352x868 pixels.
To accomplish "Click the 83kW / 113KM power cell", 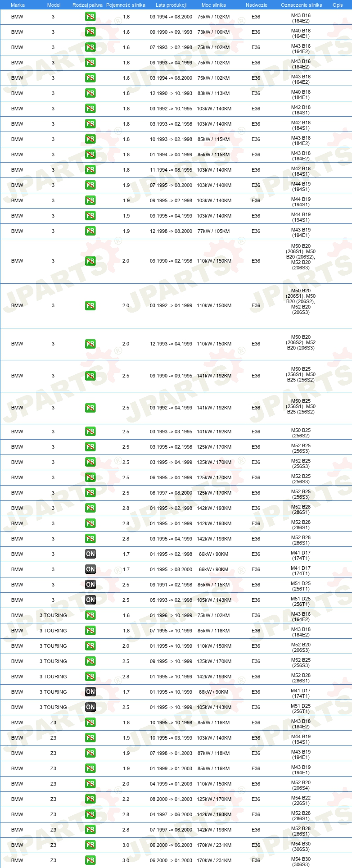I will [x=213, y=93].
